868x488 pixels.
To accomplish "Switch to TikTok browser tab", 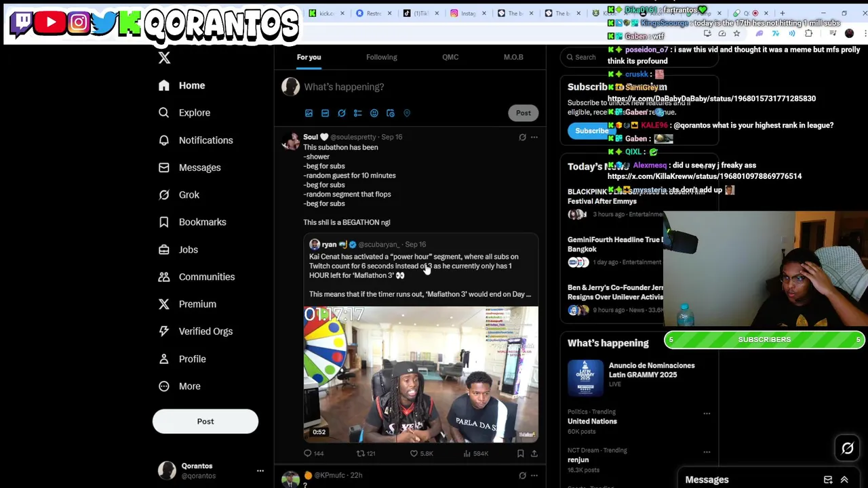I will [x=420, y=13].
